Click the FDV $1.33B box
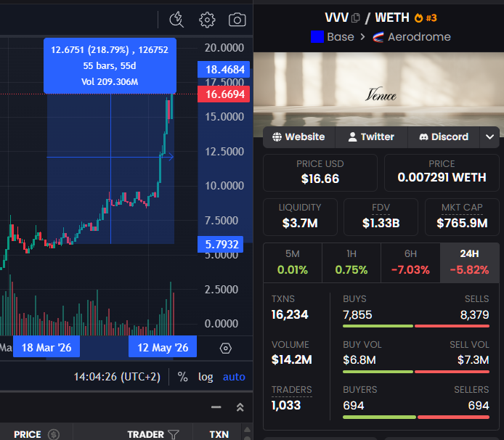 click(x=381, y=217)
